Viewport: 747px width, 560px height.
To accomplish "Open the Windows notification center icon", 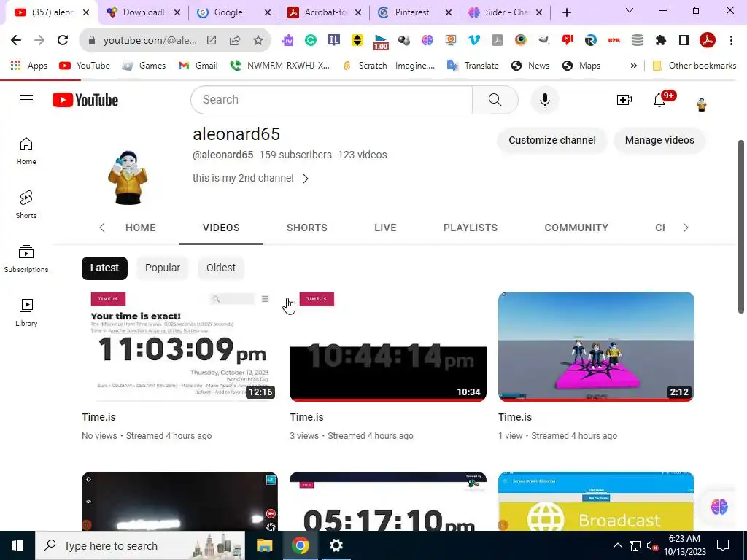I will pyautogui.click(x=723, y=545).
